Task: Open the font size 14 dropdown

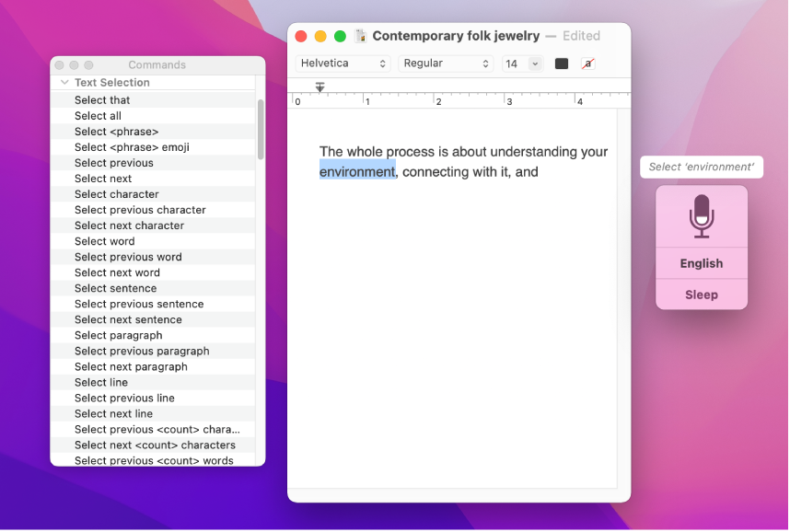Action: point(521,64)
